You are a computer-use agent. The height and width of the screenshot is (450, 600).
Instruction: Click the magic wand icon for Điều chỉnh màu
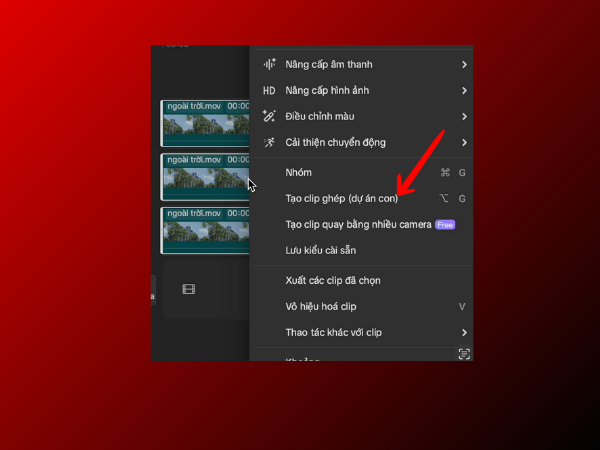tap(269, 117)
